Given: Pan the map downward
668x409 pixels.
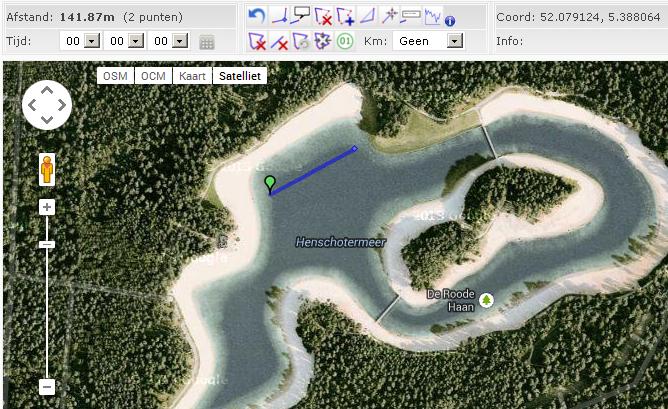Looking at the screenshot, I should (x=47, y=120).
